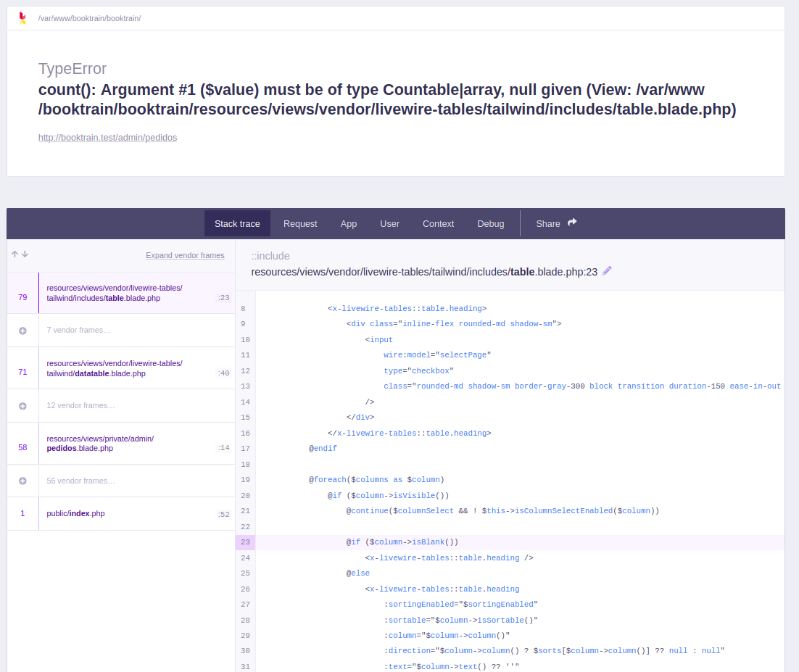Click the '56 vendor frames…' text

(80, 481)
